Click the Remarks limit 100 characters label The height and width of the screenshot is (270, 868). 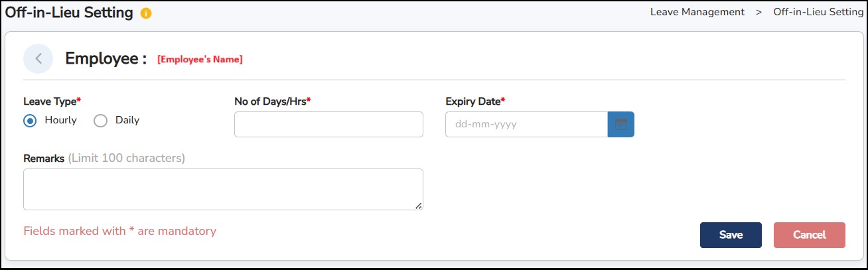(x=104, y=159)
